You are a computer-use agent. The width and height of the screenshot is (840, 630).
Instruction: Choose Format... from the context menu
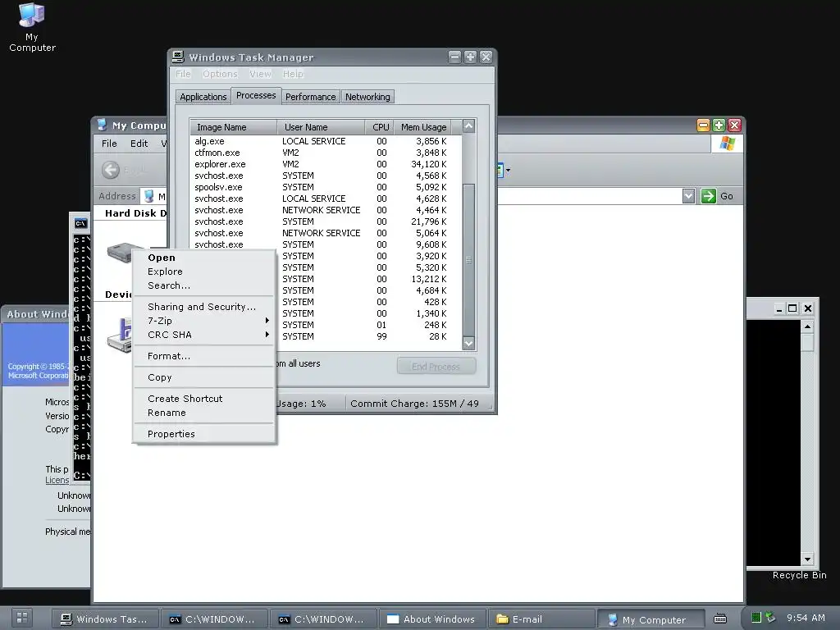204,356
